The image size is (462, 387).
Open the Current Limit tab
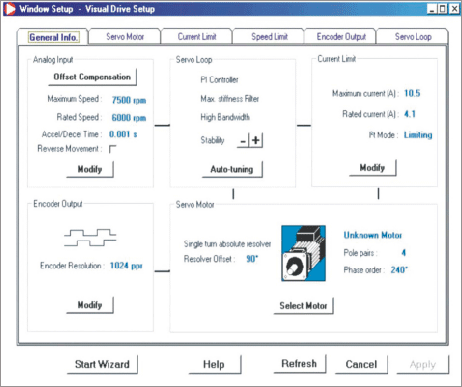point(197,37)
